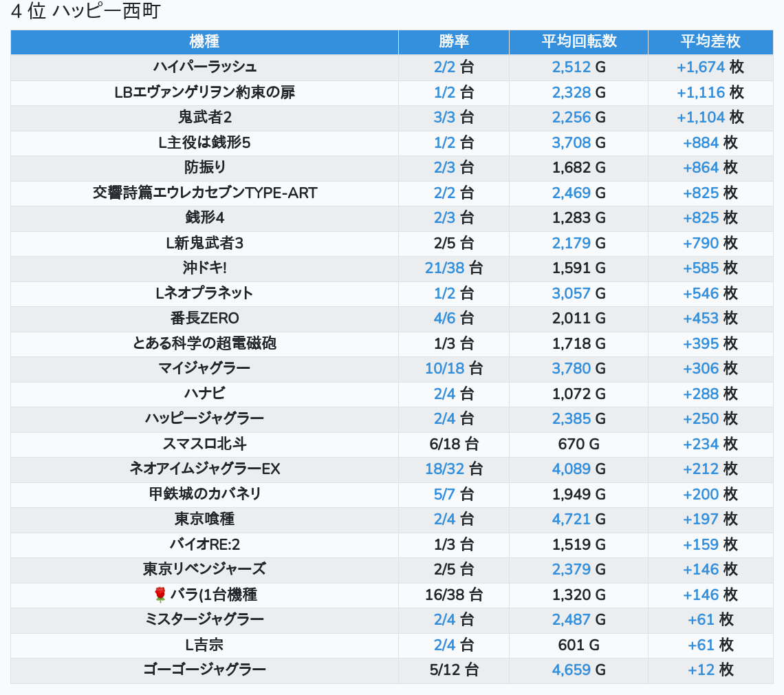Select the 3,780 spin count for マイジャグラー
The height and width of the screenshot is (695, 784).
(571, 368)
